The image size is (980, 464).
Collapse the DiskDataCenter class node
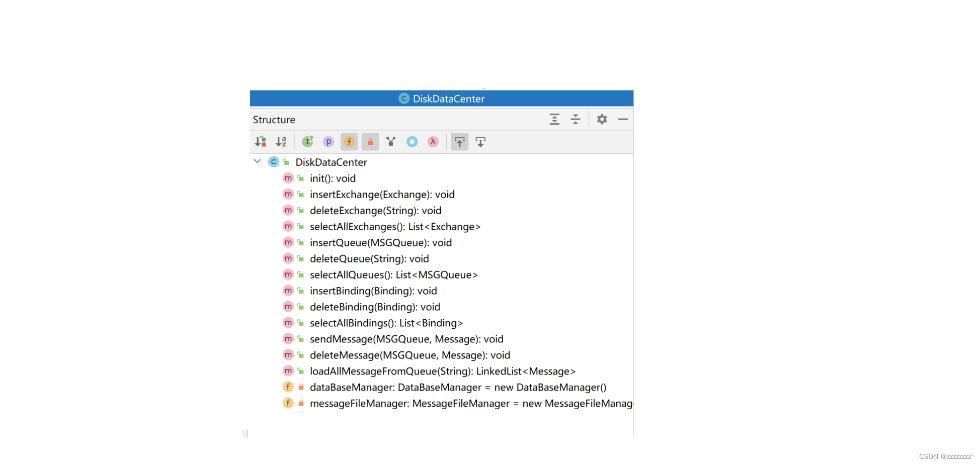[x=257, y=161]
